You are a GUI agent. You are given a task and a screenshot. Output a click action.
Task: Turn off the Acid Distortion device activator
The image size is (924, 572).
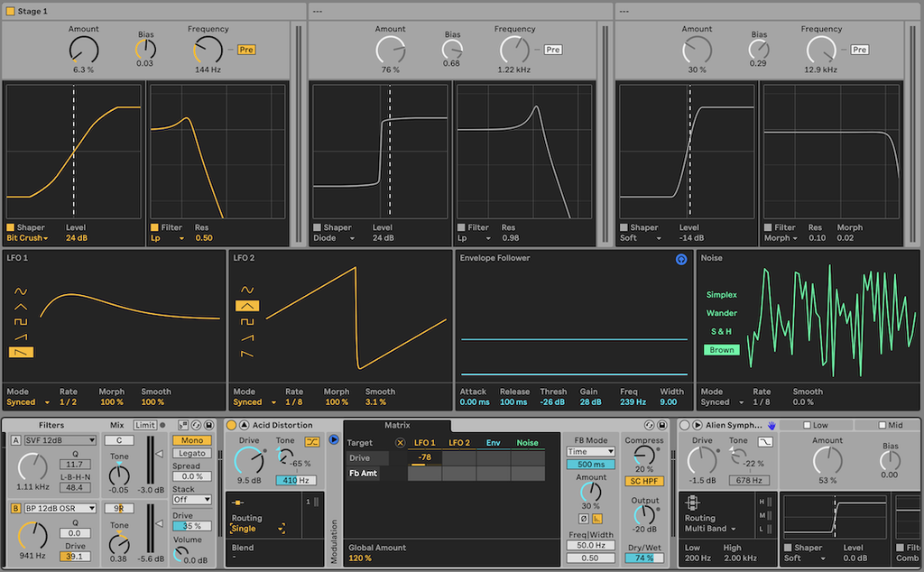(x=231, y=425)
